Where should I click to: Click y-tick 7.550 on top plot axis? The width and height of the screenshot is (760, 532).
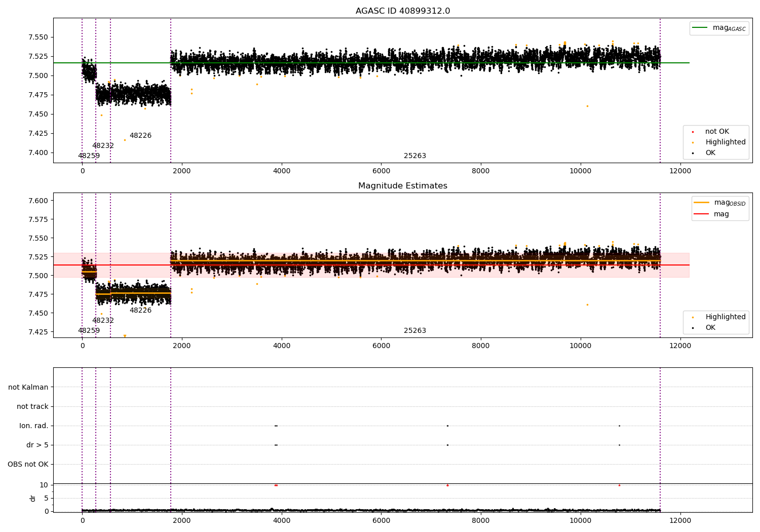[x=39, y=37]
